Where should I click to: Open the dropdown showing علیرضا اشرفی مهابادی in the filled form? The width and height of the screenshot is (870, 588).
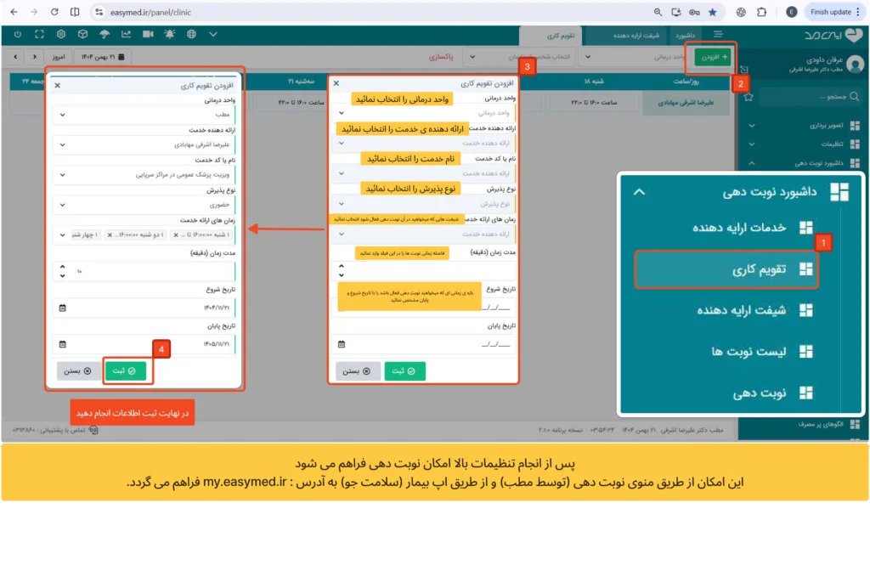(144, 144)
